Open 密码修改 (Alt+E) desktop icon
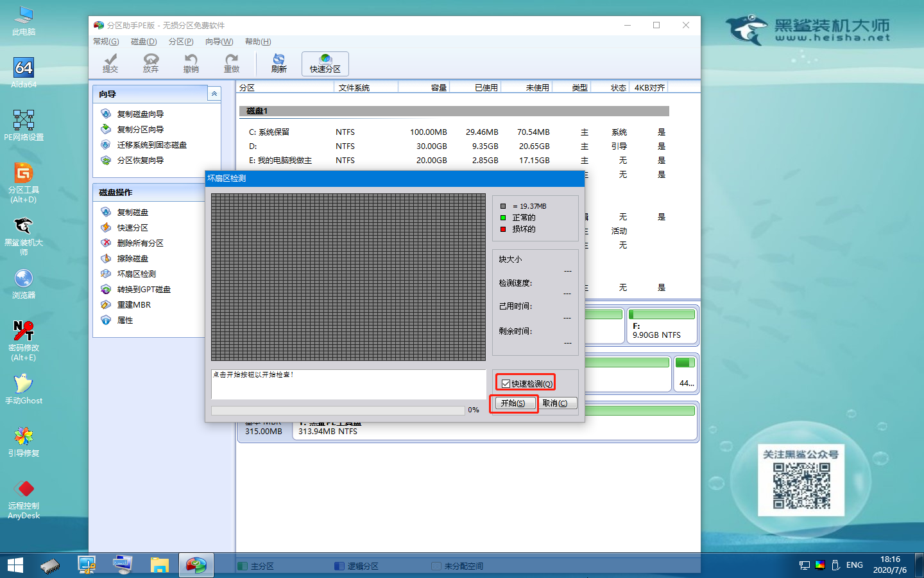The width and height of the screenshot is (924, 578). [24, 341]
